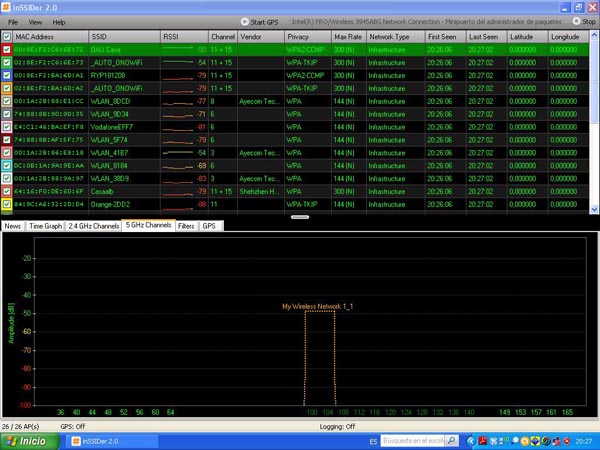Screen dimensions: 600x450
Task: Click the green swirl tray icon
Action: pos(546,441)
